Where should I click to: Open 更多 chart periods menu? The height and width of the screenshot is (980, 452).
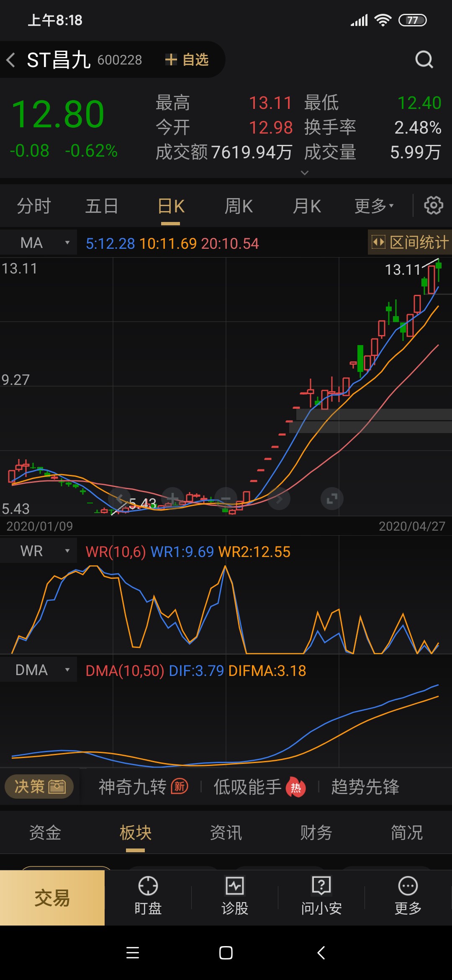click(x=374, y=206)
